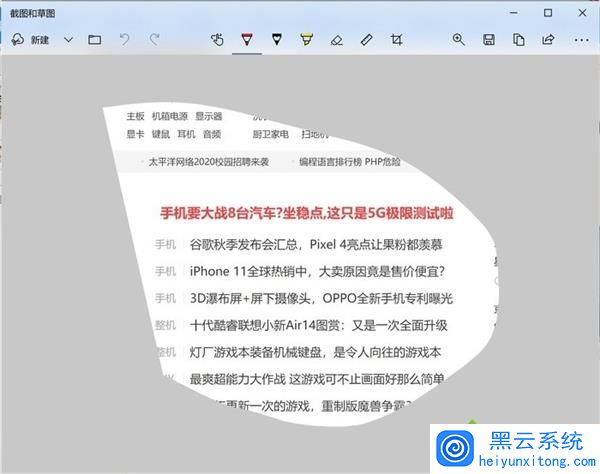The width and height of the screenshot is (600, 474).
Task: Maximize the Snip & Sketch window
Action: tap(547, 13)
